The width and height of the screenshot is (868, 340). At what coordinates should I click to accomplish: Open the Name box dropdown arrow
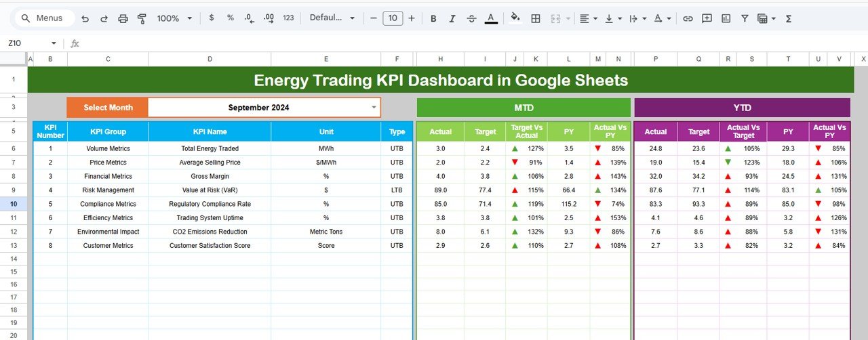(x=54, y=43)
